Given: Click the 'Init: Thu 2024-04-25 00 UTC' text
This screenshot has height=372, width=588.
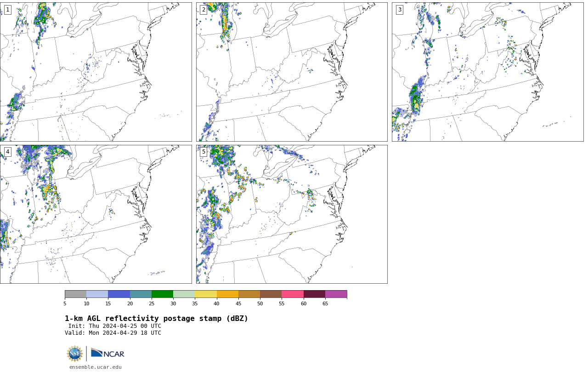Looking at the screenshot, I should point(115,326).
